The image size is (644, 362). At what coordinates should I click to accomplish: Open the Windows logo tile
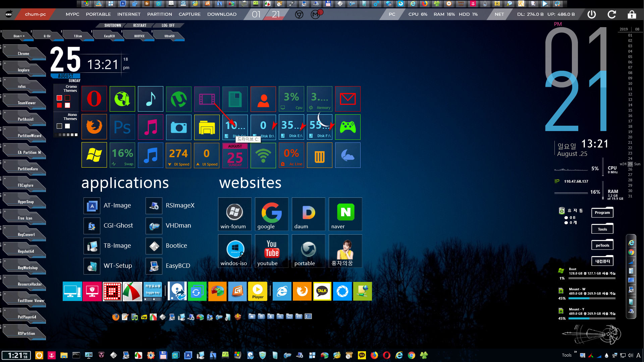[94, 155]
